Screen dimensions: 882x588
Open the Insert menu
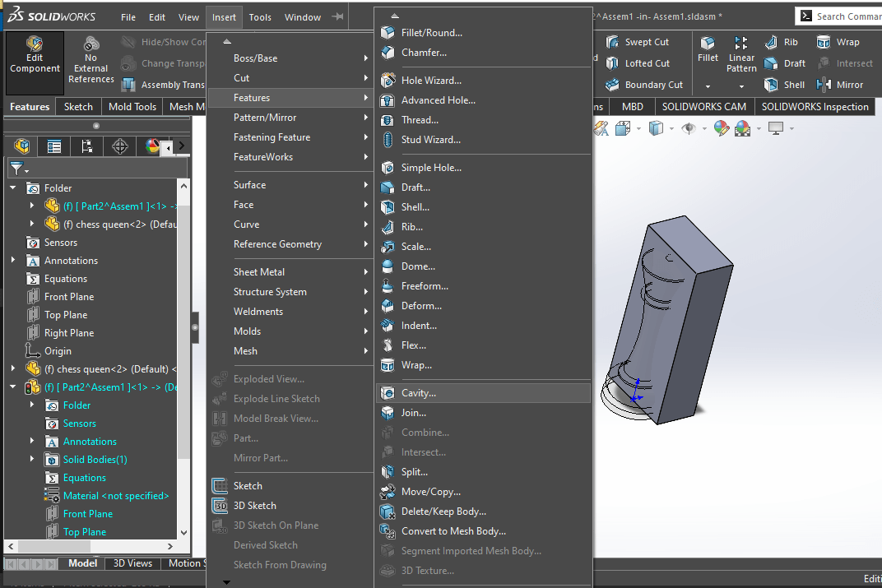[x=224, y=17]
